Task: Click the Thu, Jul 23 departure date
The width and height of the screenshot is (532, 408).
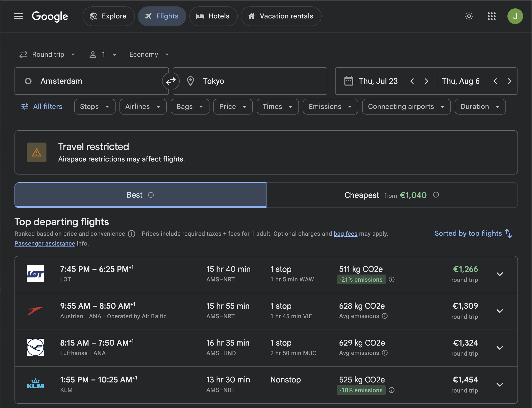Action: (378, 81)
